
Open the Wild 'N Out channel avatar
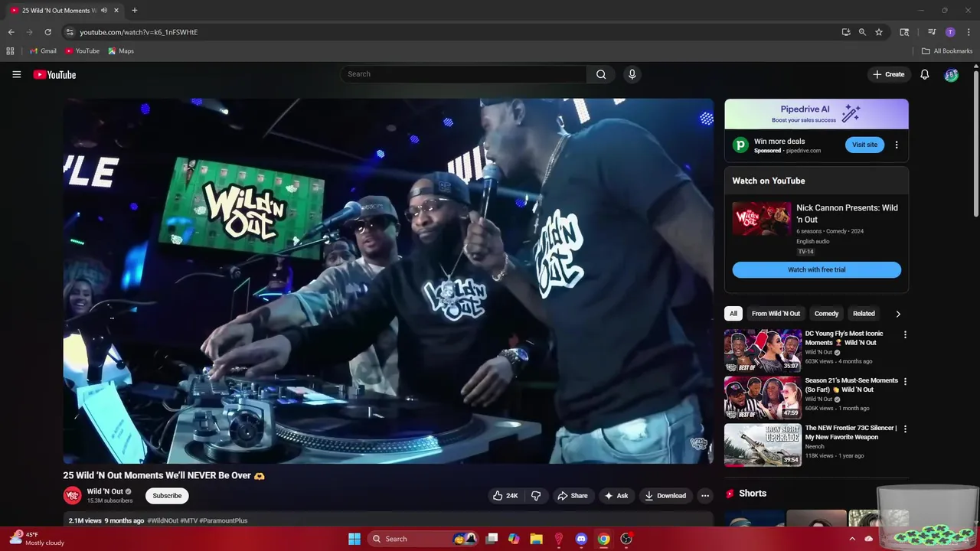point(72,495)
